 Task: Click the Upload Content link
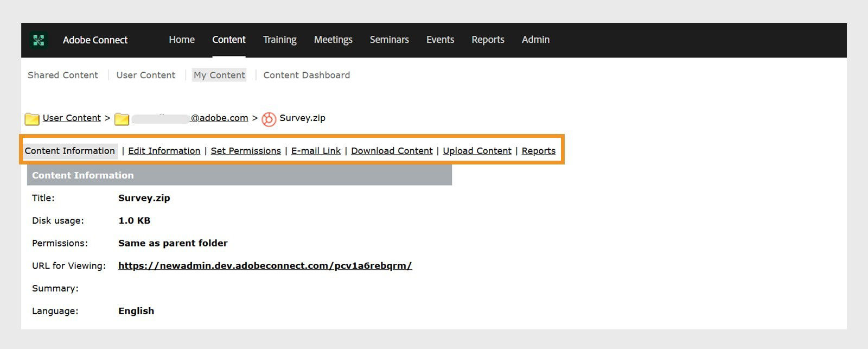tap(477, 151)
